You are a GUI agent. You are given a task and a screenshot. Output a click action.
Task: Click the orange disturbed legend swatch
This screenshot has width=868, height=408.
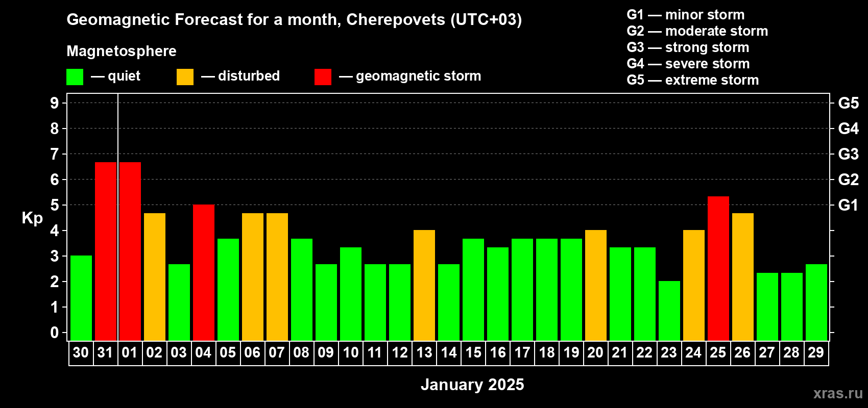point(185,77)
